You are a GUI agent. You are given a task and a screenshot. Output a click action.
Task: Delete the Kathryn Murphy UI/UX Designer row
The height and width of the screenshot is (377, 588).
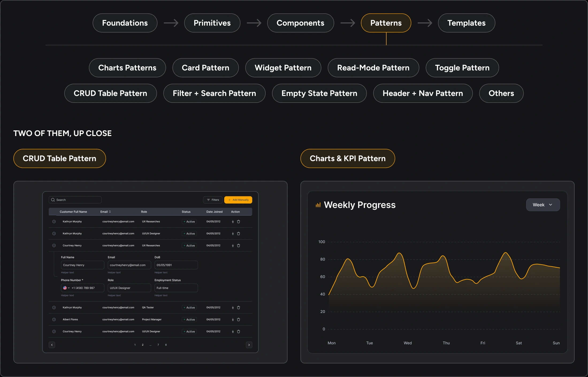tap(239, 234)
